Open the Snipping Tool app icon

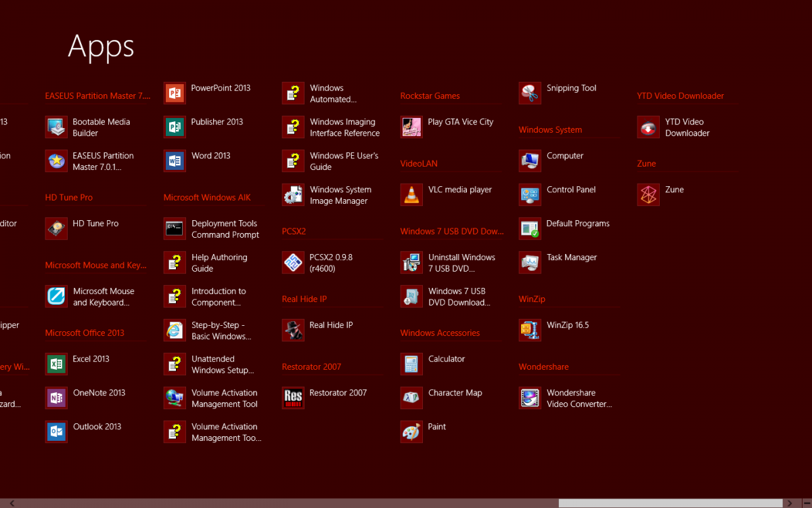click(530, 93)
